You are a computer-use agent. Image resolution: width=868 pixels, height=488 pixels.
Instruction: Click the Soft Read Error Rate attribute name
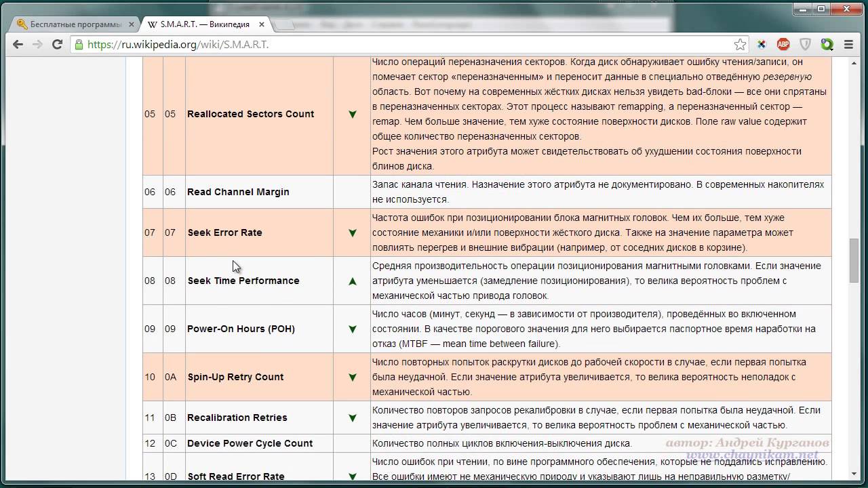236,476
